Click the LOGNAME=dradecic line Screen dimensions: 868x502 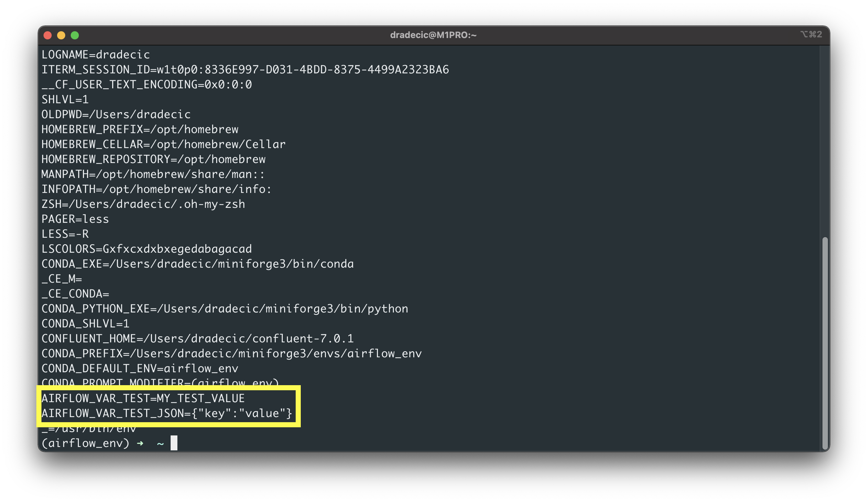pyautogui.click(x=96, y=54)
